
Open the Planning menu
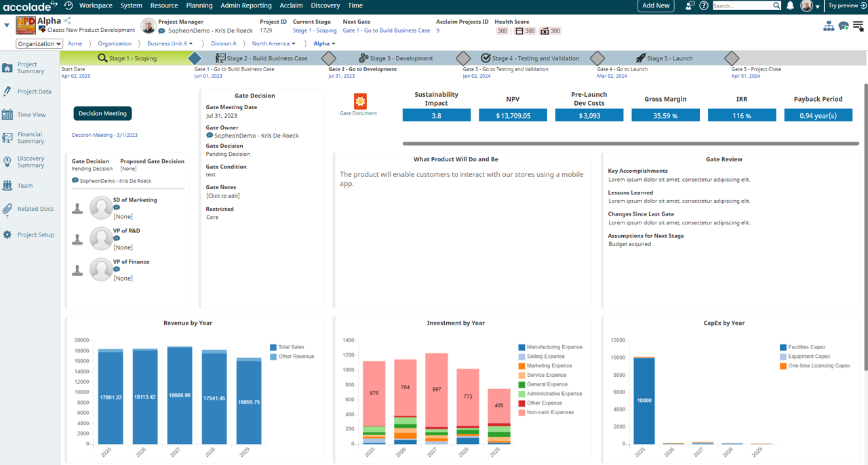(199, 5)
